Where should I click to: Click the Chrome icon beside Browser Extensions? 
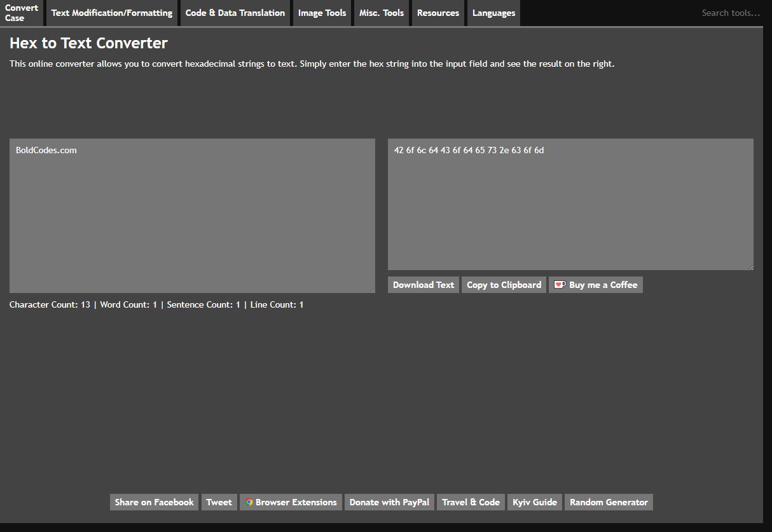[x=249, y=502]
